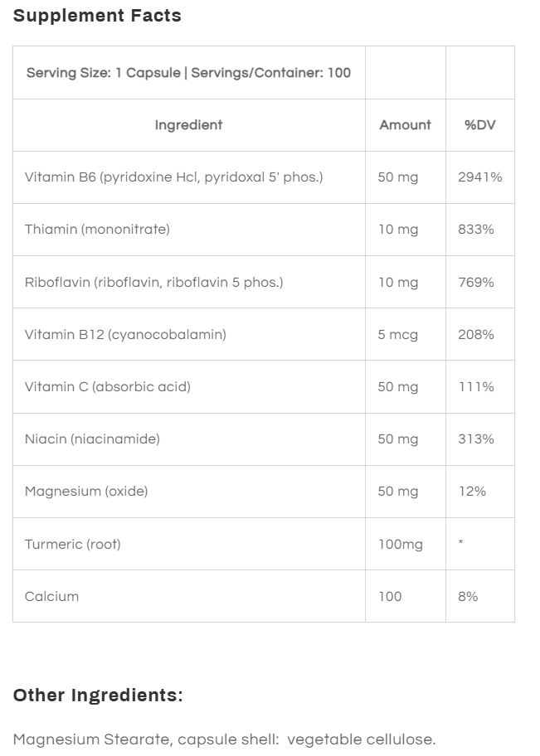Click the %DV column header
The height and width of the screenshot is (756, 540).
479,125
